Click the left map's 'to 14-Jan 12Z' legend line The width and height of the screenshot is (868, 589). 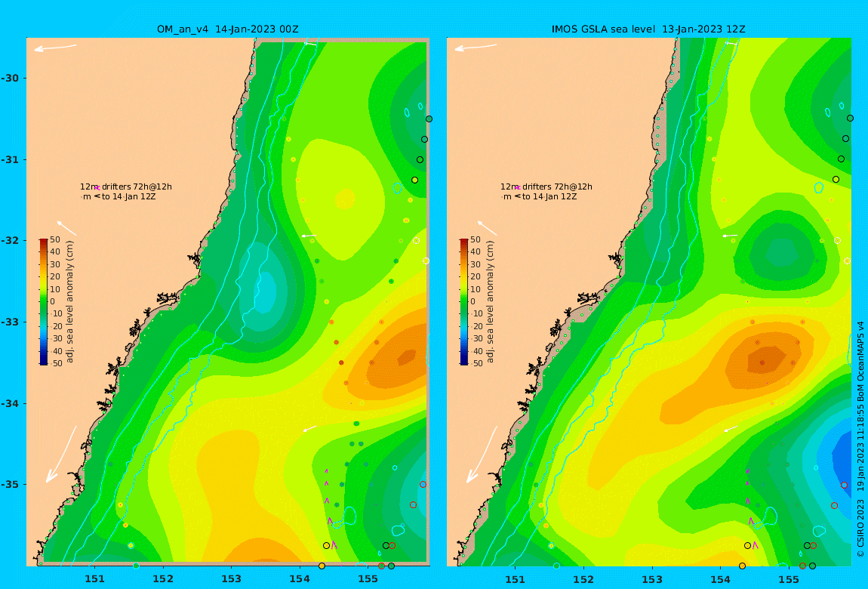click(x=119, y=196)
